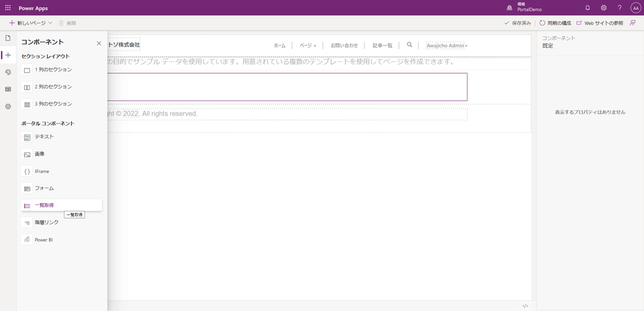644x311 pixels.
Task: Click the help question mark icon
Action: coord(619,8)
